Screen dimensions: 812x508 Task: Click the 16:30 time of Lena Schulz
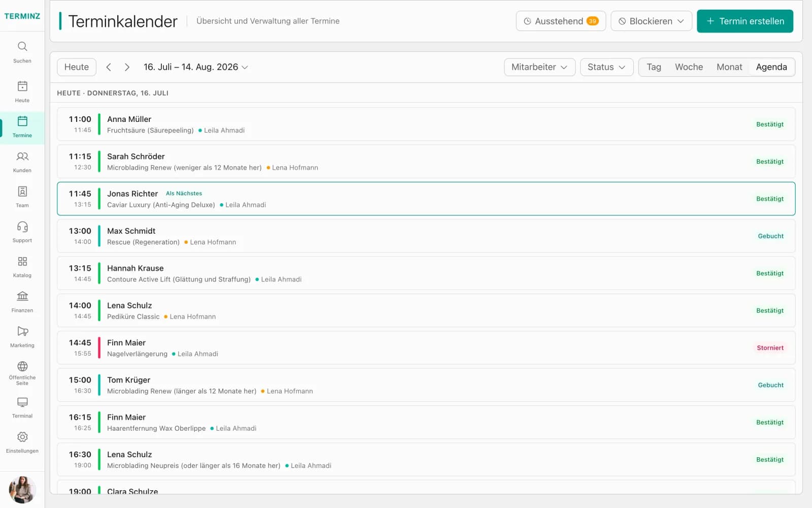[x=80, y=454]
